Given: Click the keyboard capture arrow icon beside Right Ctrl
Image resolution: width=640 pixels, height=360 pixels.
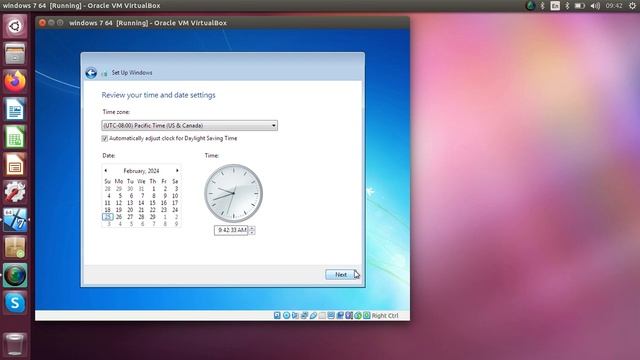Looking at the screenshot, I should pos(367,316).
